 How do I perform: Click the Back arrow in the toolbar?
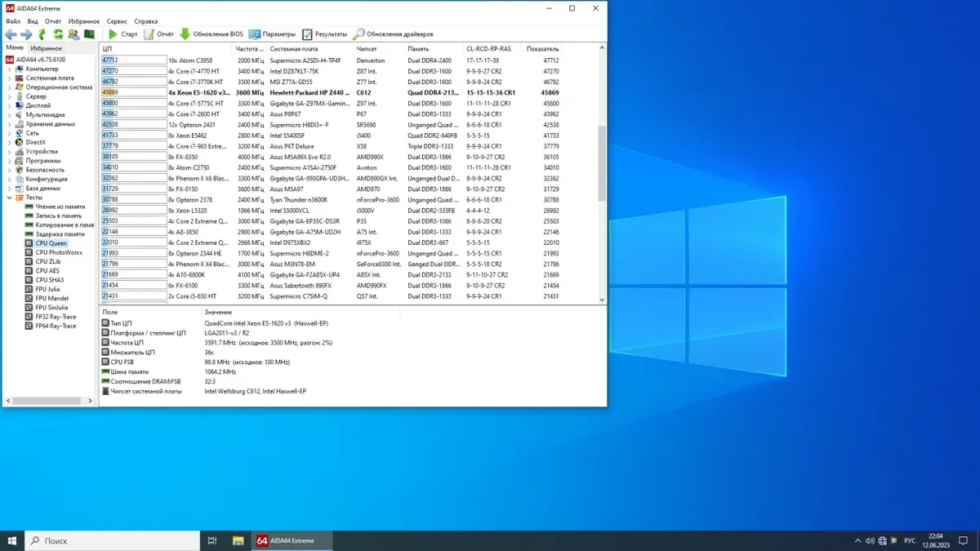point(11,34)
